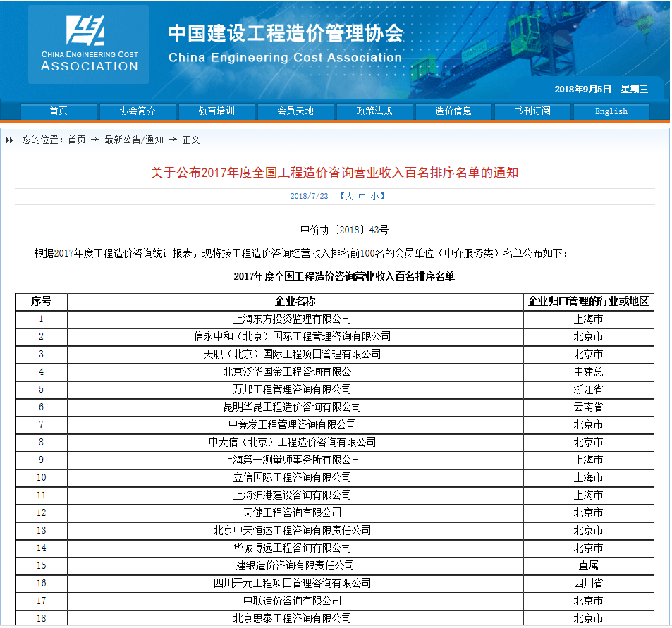The height and width of the screenshot is (628, 672).
Task: Click the 云南省 region cell
Action: click(588, 407)
